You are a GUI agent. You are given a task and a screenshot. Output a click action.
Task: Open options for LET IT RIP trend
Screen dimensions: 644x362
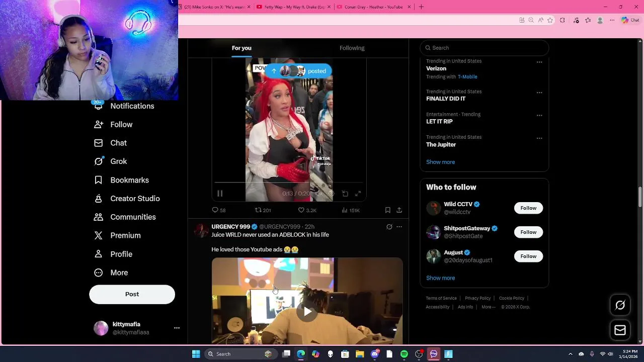point(539,116)
